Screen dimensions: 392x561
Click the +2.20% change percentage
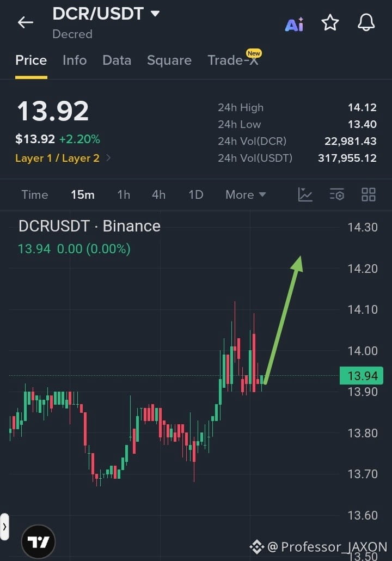[79, 139]
